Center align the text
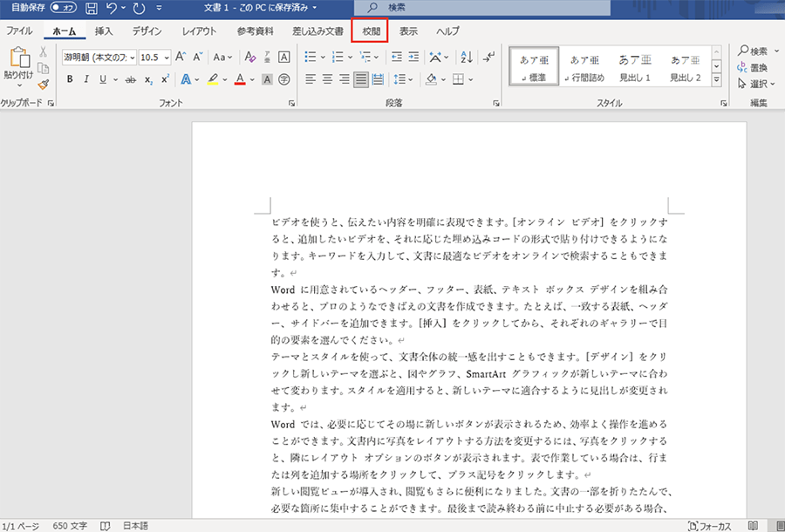This screenshot has width=785, height=532. tap(327, 79)
